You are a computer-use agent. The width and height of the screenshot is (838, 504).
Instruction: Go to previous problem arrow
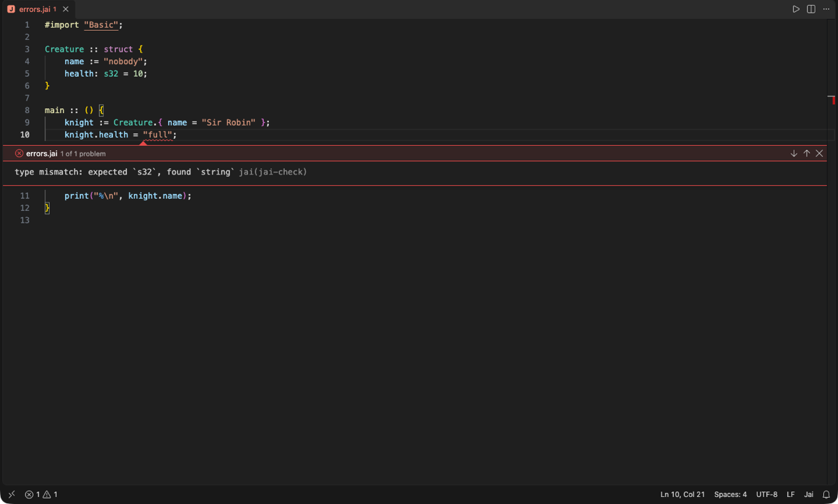[807, 154]
